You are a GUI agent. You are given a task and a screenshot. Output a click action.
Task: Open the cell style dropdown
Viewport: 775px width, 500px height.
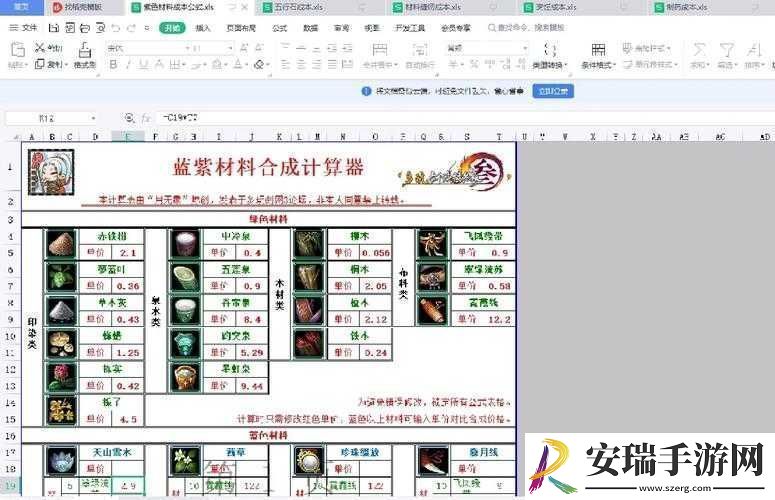coord(650,64)
